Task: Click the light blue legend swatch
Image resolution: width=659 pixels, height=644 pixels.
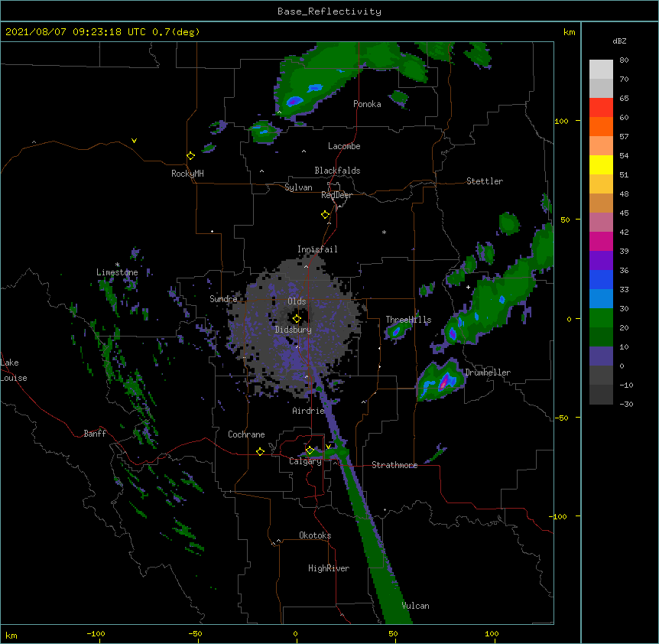Action: point(601,298)
